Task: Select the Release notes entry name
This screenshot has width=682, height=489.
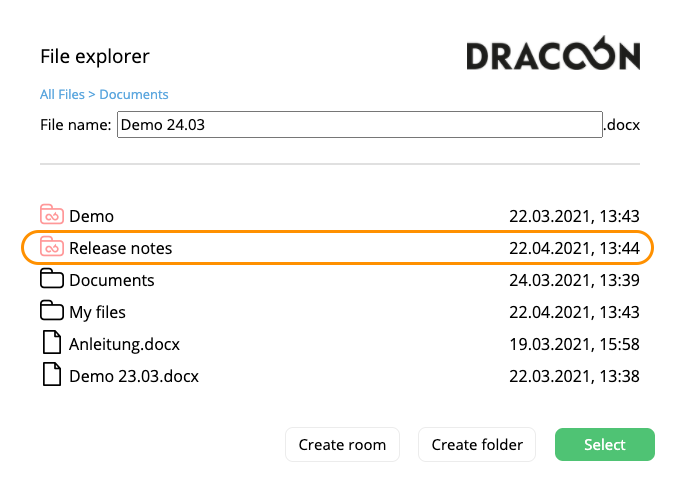Action: (120, 248)
